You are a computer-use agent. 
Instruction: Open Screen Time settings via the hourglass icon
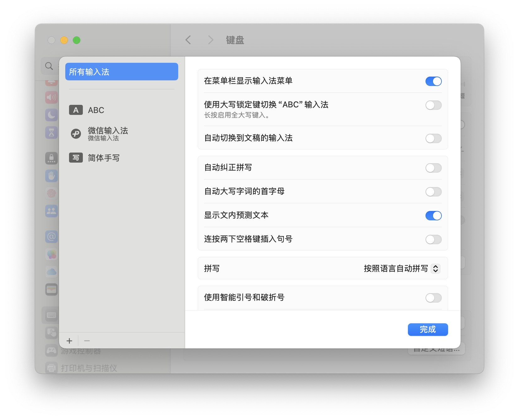tap(51, 132)
